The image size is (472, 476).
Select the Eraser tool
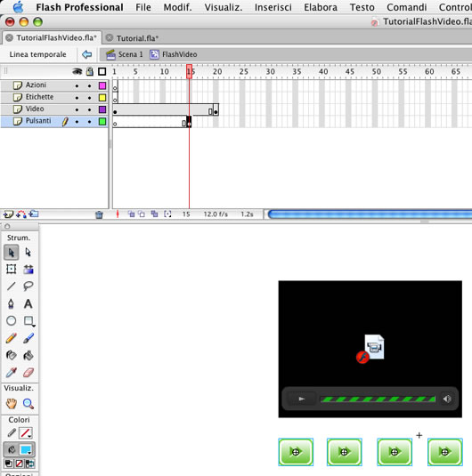pyautogui.click(x=28, y=372)
